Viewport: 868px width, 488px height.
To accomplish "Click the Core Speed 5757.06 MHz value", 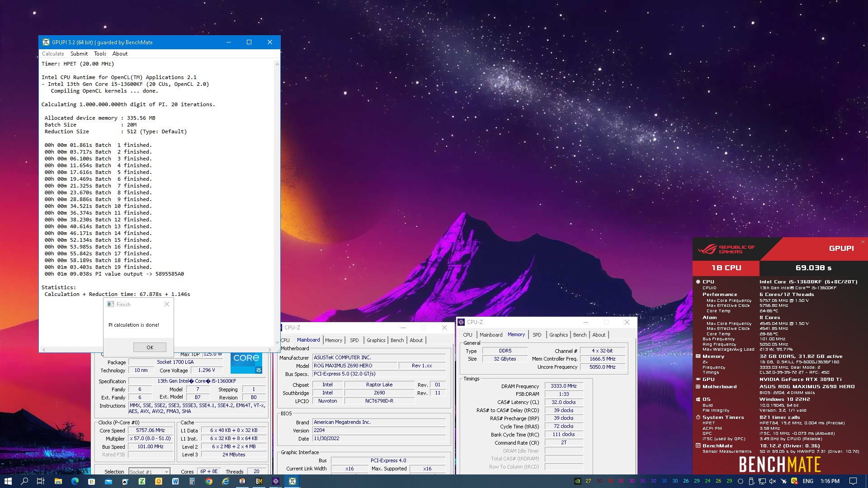I will click(x=151, y=430).
